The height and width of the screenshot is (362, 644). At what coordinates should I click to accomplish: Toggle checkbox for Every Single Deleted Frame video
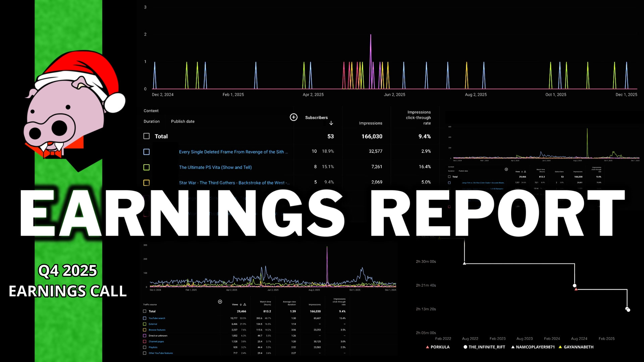point(147,152)
